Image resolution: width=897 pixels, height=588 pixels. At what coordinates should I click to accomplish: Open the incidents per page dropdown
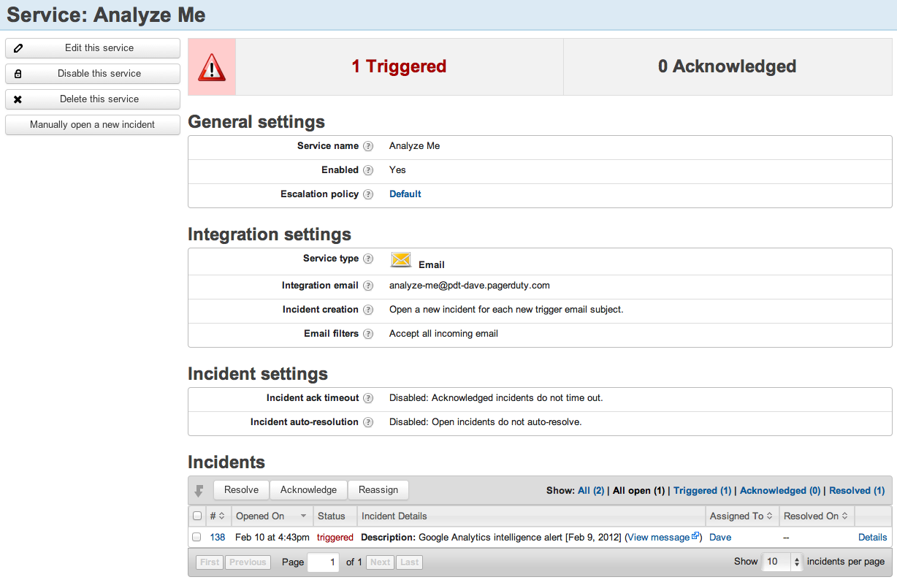[x=782, y=562]
